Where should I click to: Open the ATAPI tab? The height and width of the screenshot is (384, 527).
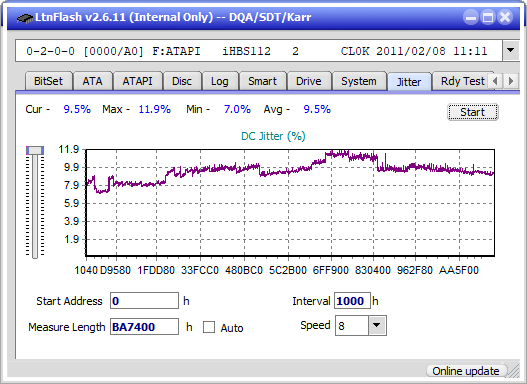[x=137, y=81]
